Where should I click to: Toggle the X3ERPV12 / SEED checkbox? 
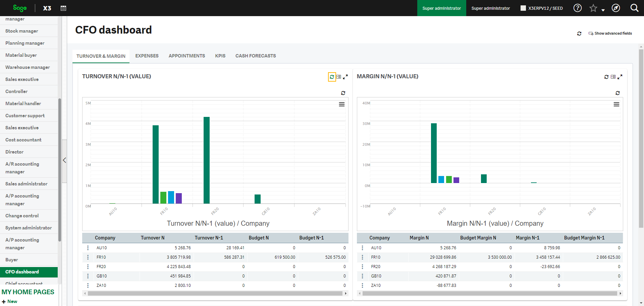pyautogui.click(x=523, y=8)
